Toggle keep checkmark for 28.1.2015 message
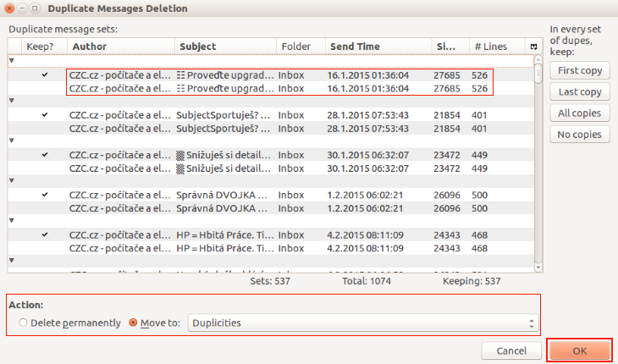The height and width of the screenshot is (364, 618). coord(44,114)
